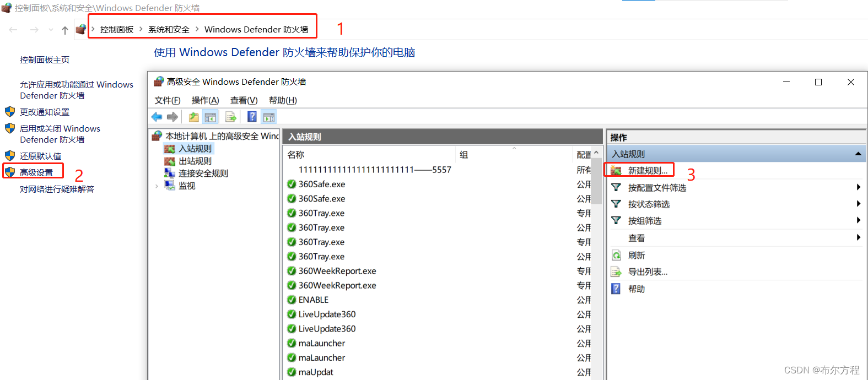
Task: Select 出站规则 in the console tree
Action: click(195, 161)
